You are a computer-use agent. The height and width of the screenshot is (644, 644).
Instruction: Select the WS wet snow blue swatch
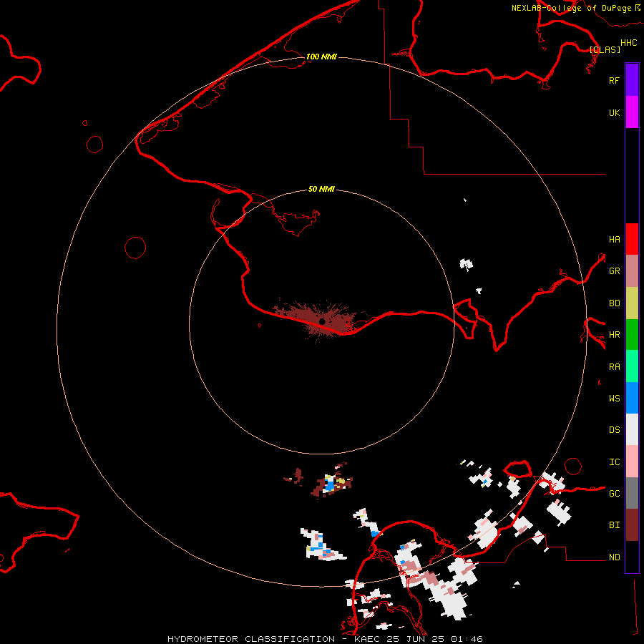pyautogui.click(x=632, y=398)
